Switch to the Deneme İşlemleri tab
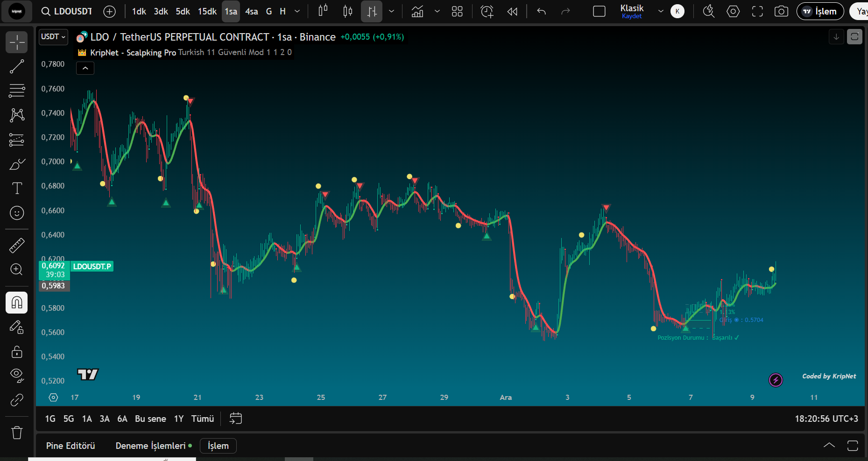868x461 pixels. pos(150,446)
